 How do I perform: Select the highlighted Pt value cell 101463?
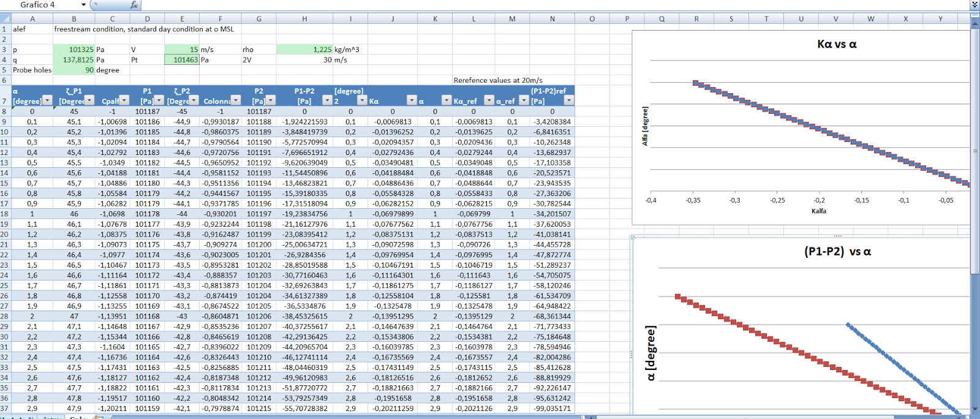tap(182, 60)
